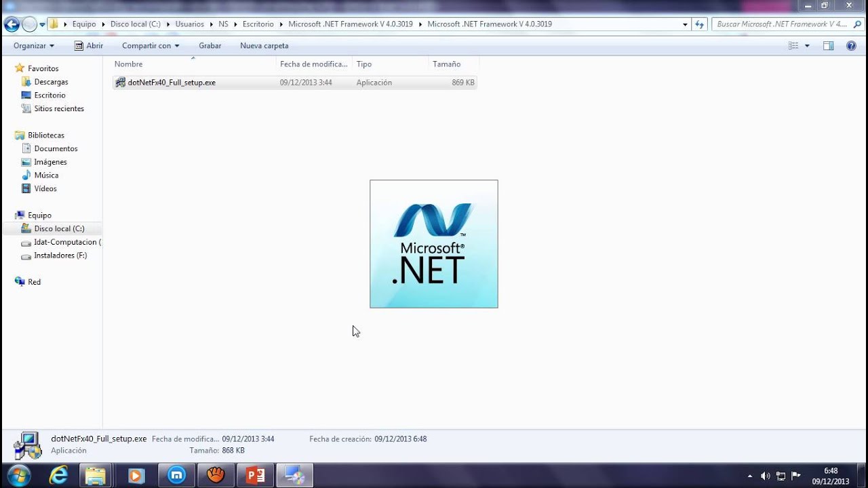Click Grabar in the toolbar
Image resolution: width=868 pixels, height=488 pixels.
point(210,45)
